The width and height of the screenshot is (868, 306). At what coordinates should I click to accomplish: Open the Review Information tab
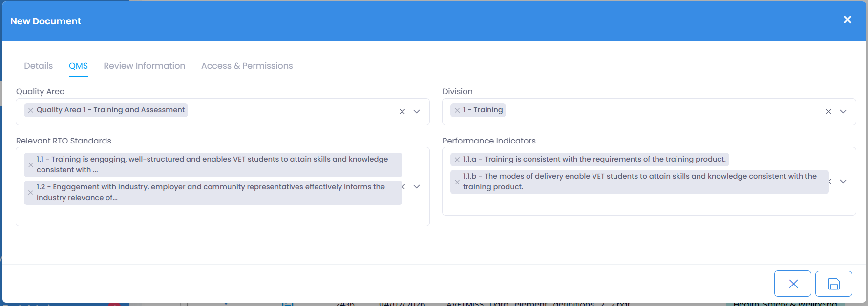tap(144, 66)
